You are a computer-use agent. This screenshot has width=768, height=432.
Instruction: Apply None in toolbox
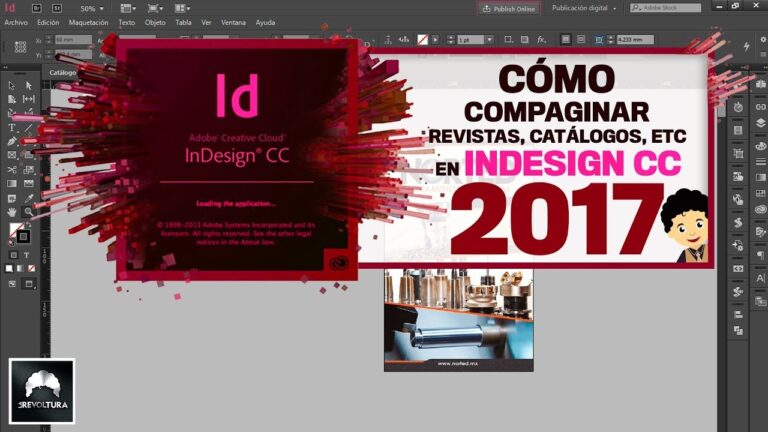[31, 268]
